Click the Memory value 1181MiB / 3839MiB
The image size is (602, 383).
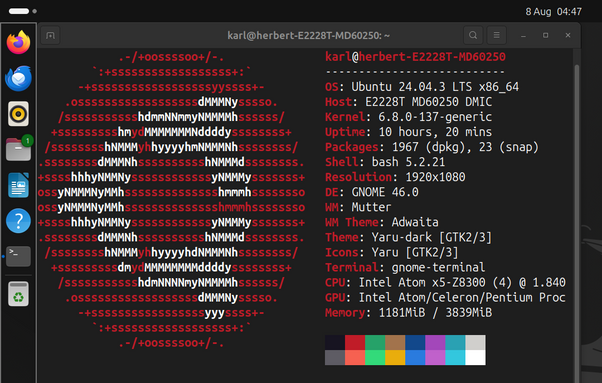[435, 312]
